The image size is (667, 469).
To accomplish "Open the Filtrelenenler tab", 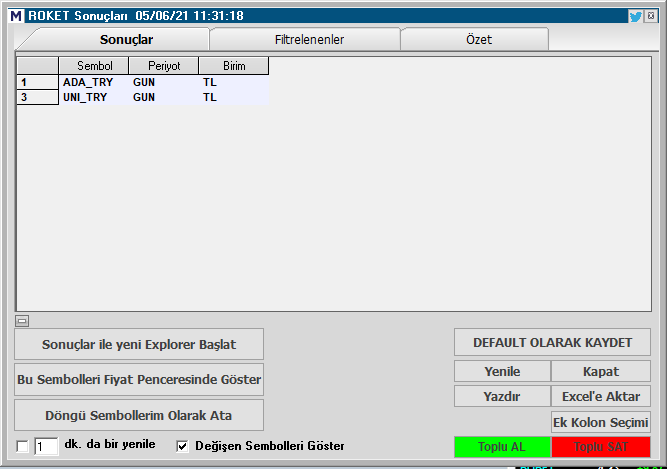I will coord(309,40).
